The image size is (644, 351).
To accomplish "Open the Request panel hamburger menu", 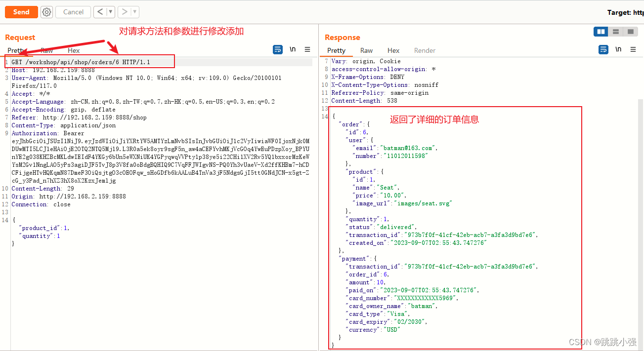I will (307, 49).
